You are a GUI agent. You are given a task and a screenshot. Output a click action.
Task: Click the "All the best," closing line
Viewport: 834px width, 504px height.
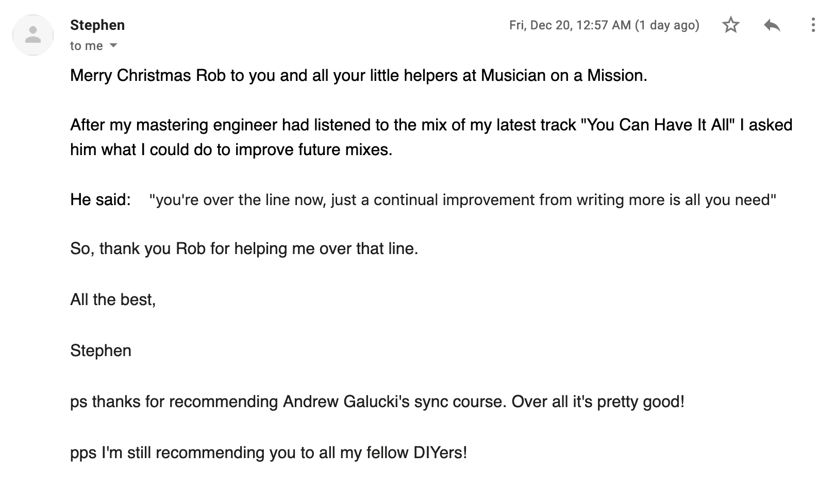pos(113,299)
